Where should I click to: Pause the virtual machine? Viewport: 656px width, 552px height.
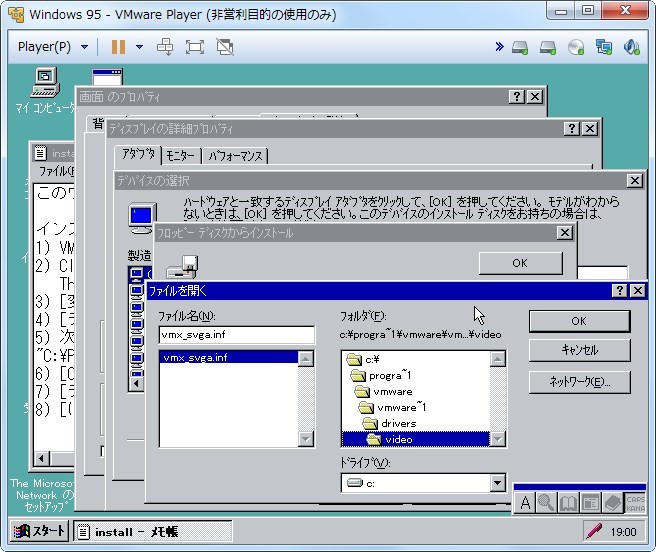point(118,46)
